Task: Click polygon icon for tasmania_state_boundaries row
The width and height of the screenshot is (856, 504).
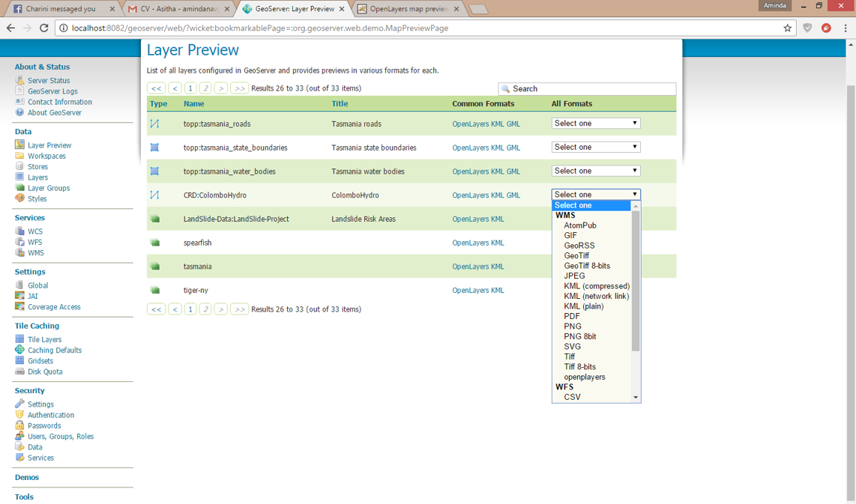Action: (154, 148)
